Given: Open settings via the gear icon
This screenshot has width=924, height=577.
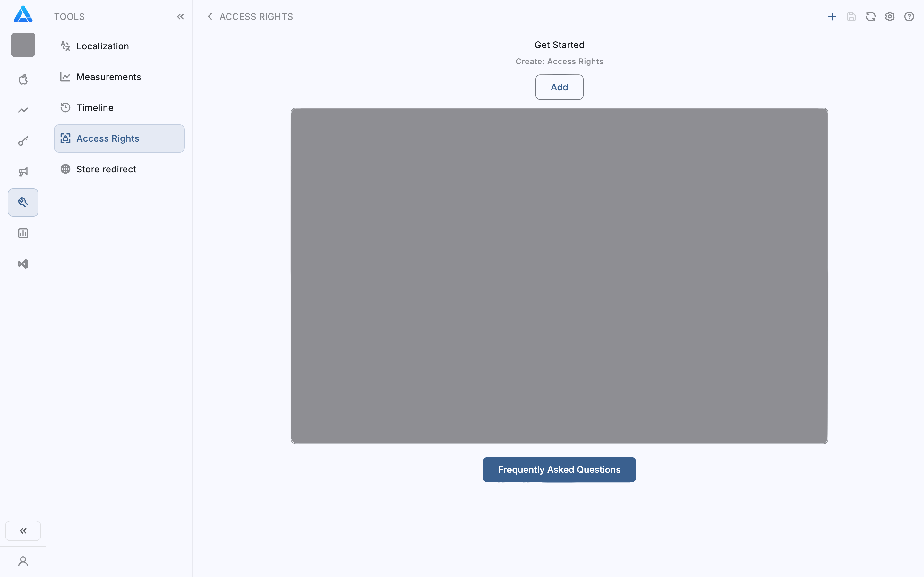Looking at the screenshot, I should click(x=890, y=16).
